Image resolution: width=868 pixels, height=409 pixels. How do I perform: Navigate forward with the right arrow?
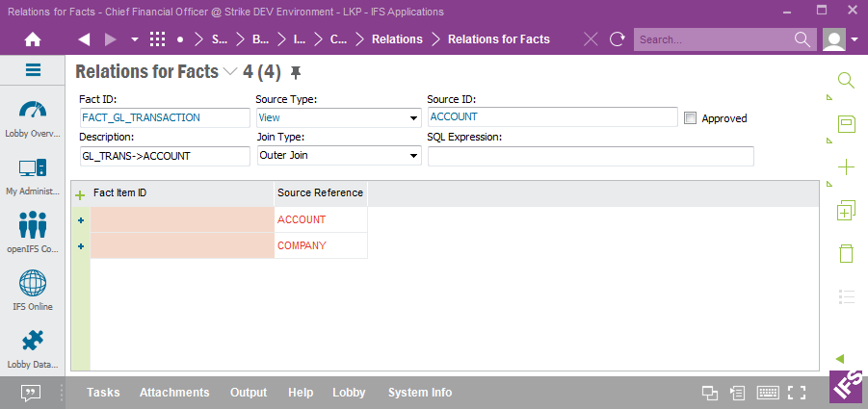[110, 39]
